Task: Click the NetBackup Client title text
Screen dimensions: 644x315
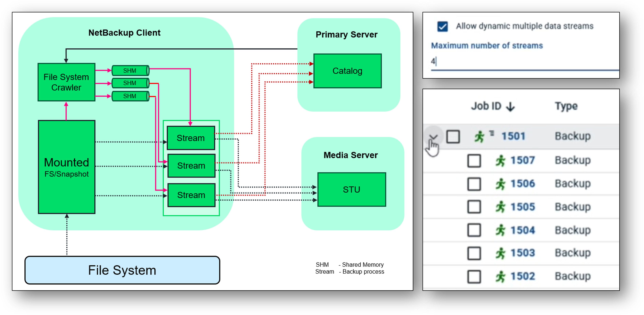Action: pyautogui.click(x=124, y=33)
